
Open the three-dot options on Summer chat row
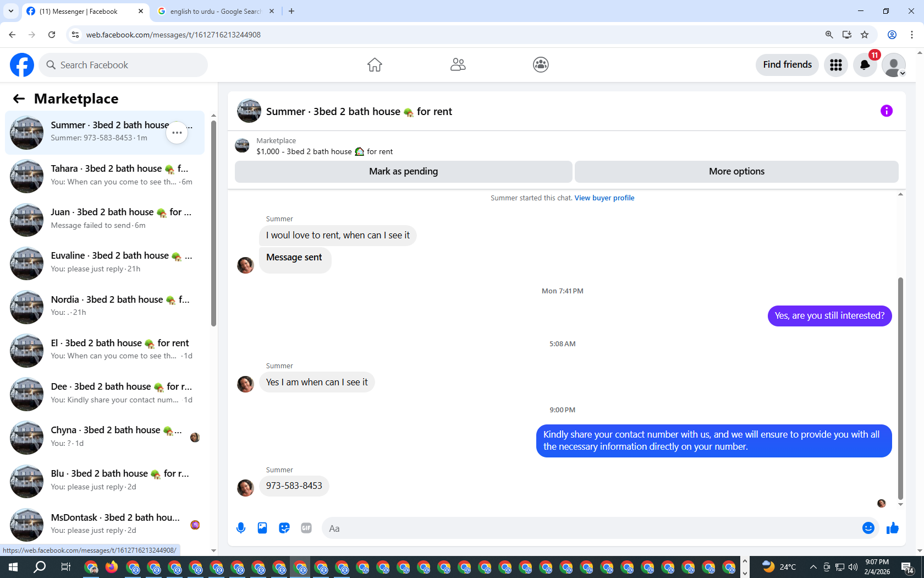click(x=177, y=133)
